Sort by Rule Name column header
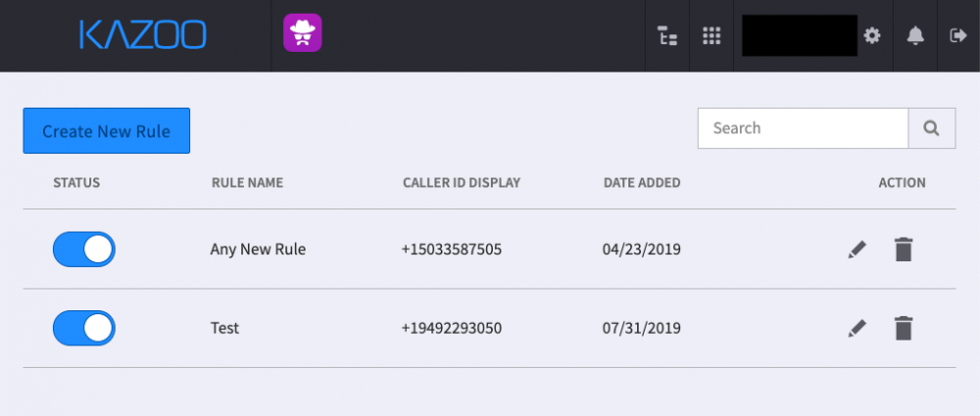Viewport: 980px width, 416px height. pyautogui.click(x=248, y=183)
